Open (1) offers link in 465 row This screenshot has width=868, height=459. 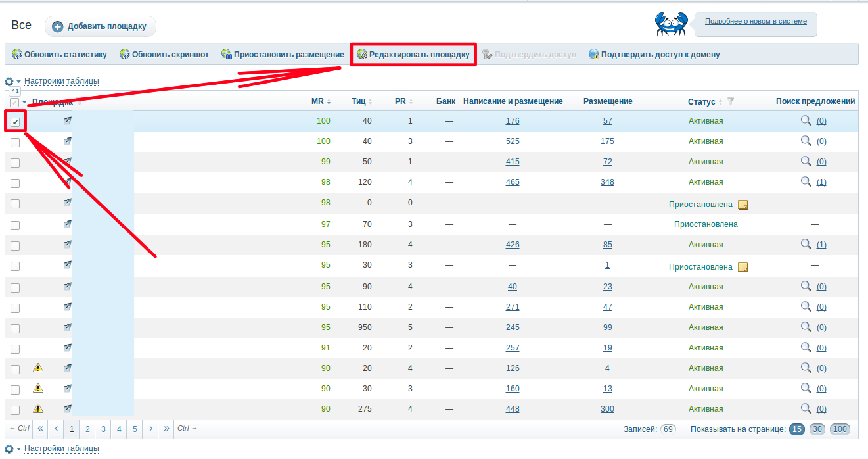pos(821,182)
